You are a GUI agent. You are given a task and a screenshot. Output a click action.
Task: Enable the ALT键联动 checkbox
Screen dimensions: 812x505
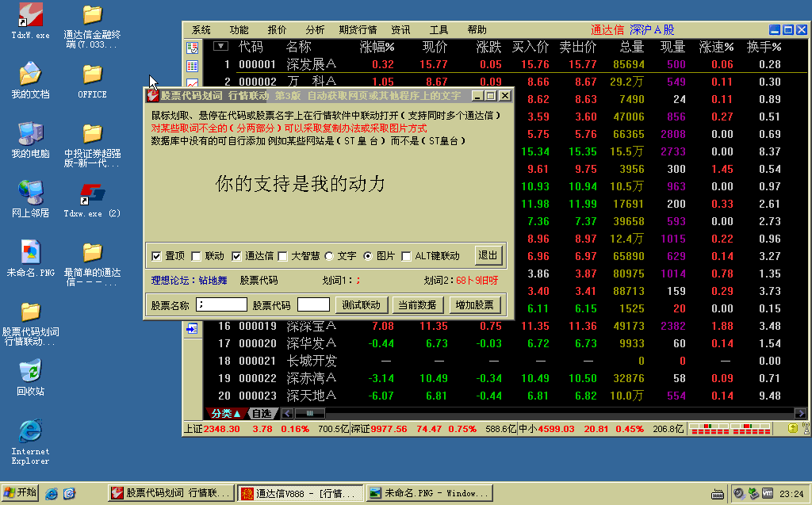406,256
